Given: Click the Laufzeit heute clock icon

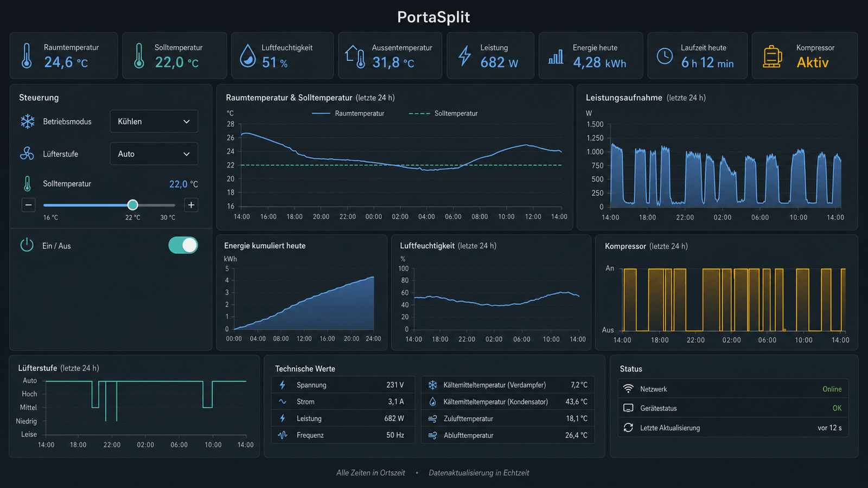Looking at the screenshot, I should pyautogui.click(x=665, y=56).
